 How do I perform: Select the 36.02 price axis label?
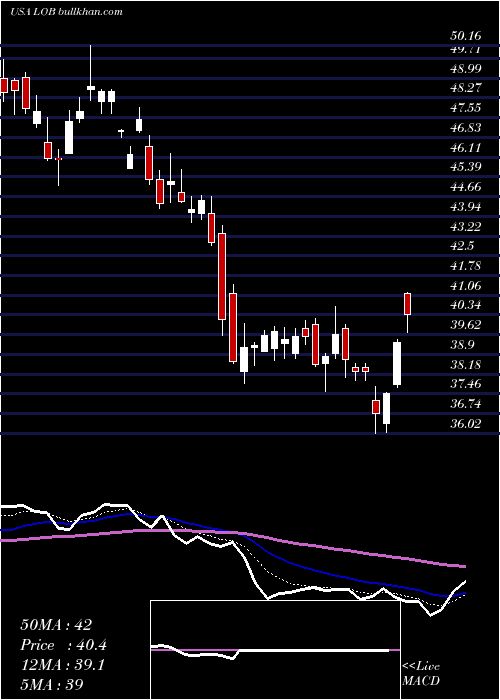tap(466, 423)
